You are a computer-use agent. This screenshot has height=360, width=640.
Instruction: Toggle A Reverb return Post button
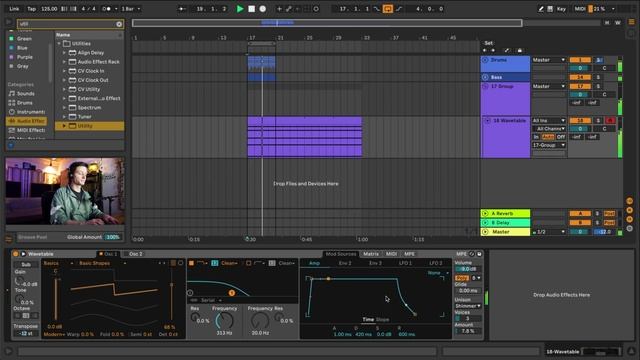pyautogui.click(x=609, y=214)
